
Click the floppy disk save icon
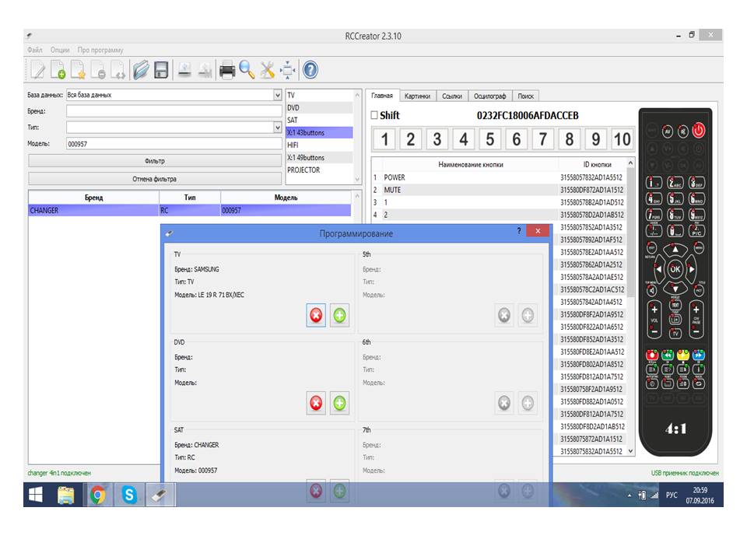pyautogui.click(x=161, y=71)
